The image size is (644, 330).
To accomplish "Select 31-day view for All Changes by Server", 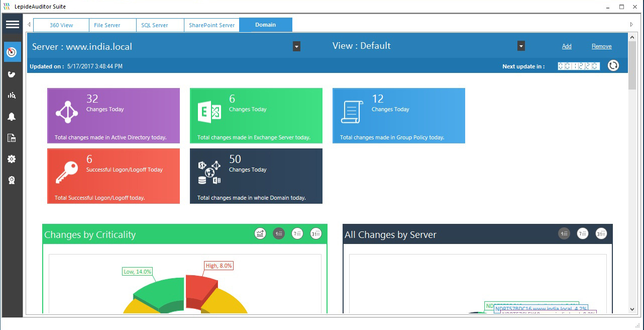I will [x=601, y=233].
